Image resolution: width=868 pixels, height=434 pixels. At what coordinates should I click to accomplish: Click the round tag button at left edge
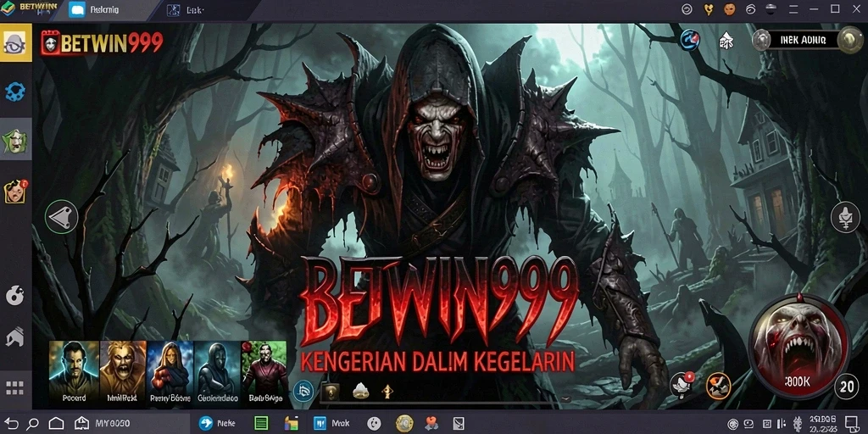[61, 216]
